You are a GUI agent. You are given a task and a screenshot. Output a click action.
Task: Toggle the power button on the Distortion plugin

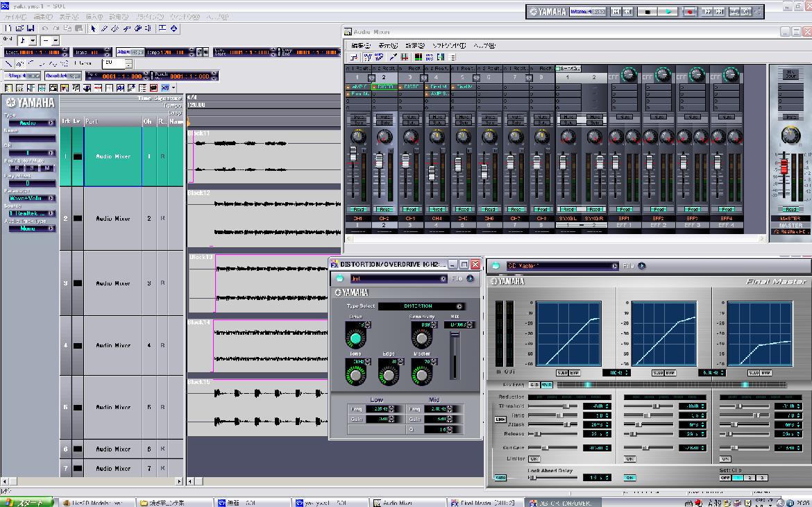[339, 279]
